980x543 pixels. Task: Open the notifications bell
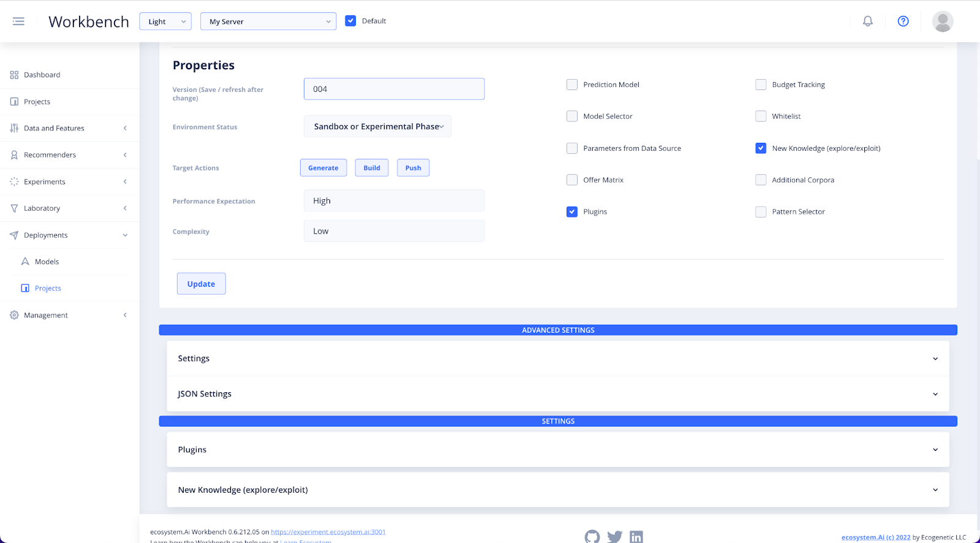click(x=868, y=21)
